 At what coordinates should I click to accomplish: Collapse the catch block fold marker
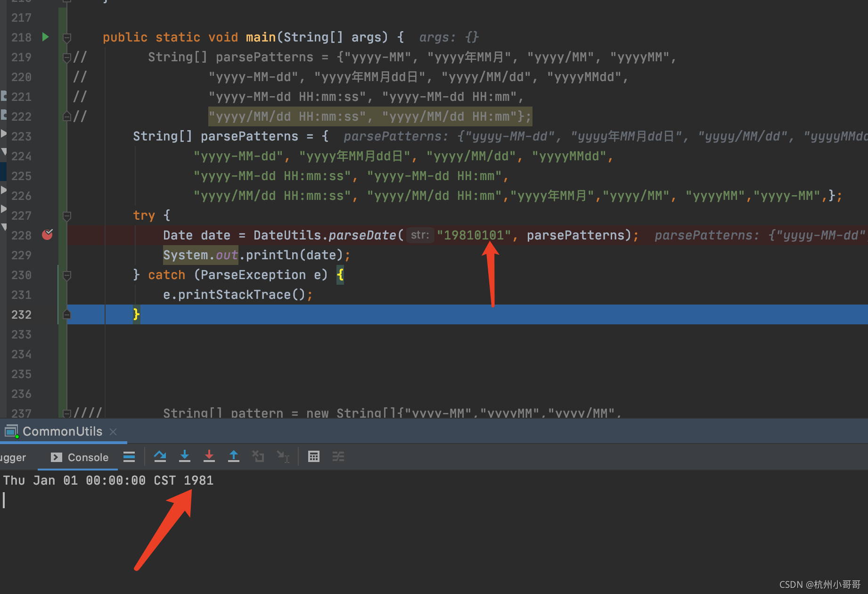67,275
